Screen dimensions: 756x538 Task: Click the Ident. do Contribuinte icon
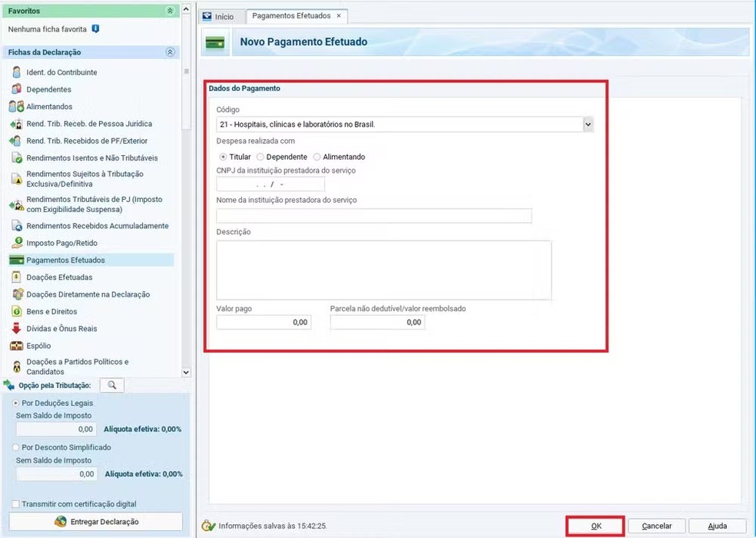tap(16, 72)
